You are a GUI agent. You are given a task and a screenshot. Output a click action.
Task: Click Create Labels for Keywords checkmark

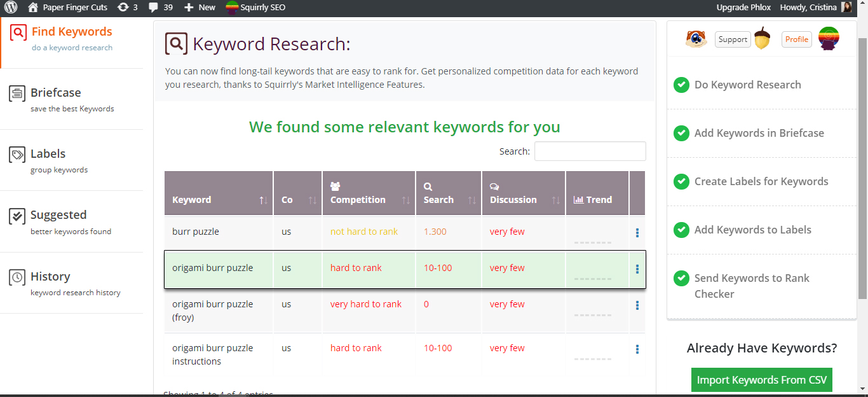click(x=681, y=181)
